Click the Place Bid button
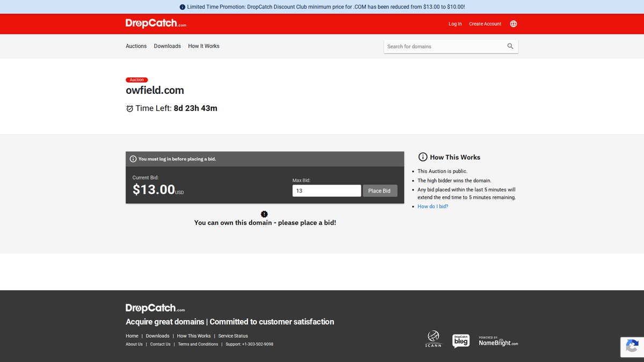Screen dimensions: 644x362 (x=380, y=191)
